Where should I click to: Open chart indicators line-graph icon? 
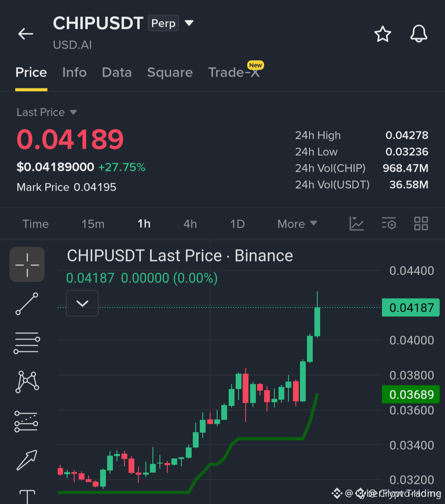[x=357, y=224]
